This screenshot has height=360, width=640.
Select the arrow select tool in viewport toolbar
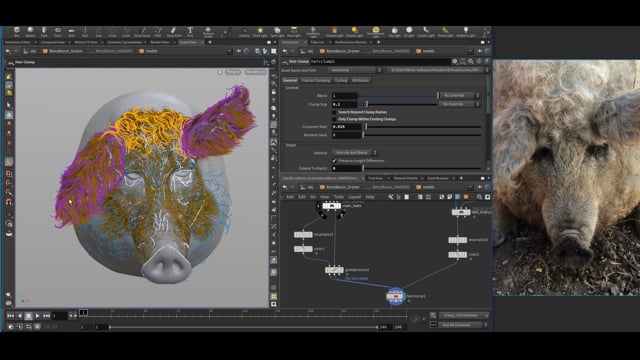[x=9, y=105]
